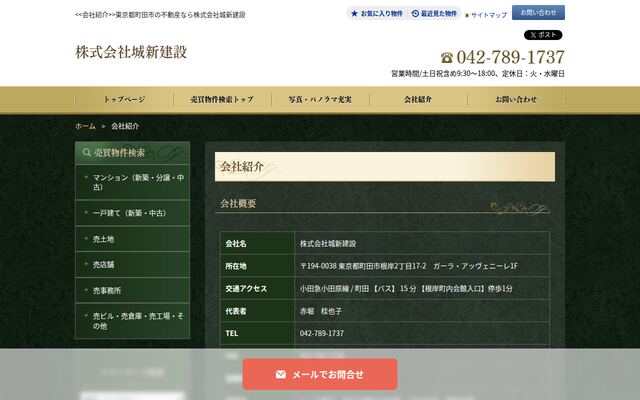Click the 最近見た物件 clock icon

[415, 13]
